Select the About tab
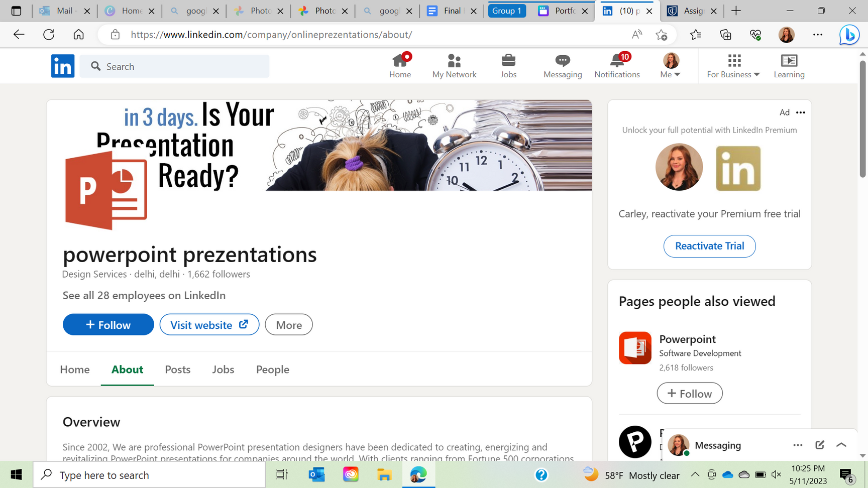 [x=127, y=370]
